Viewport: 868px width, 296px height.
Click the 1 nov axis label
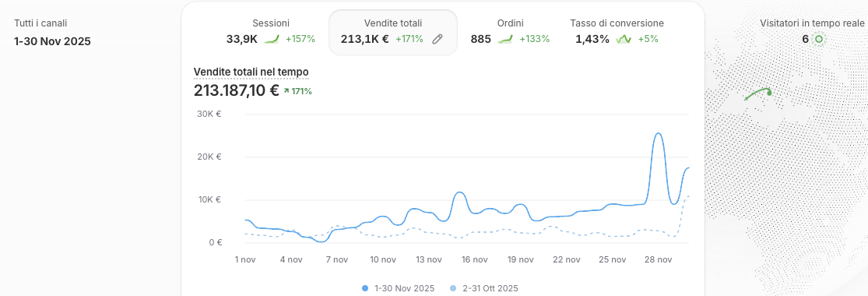tap(246, 259)
